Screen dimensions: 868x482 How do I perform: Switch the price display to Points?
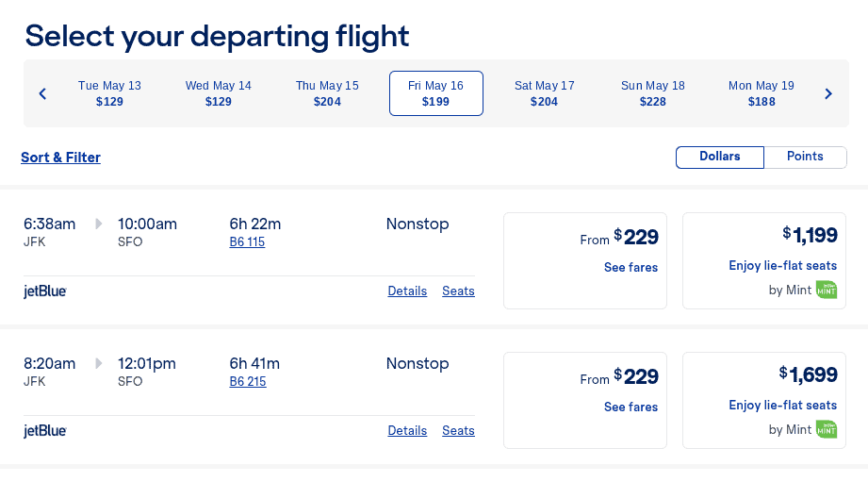805,157
